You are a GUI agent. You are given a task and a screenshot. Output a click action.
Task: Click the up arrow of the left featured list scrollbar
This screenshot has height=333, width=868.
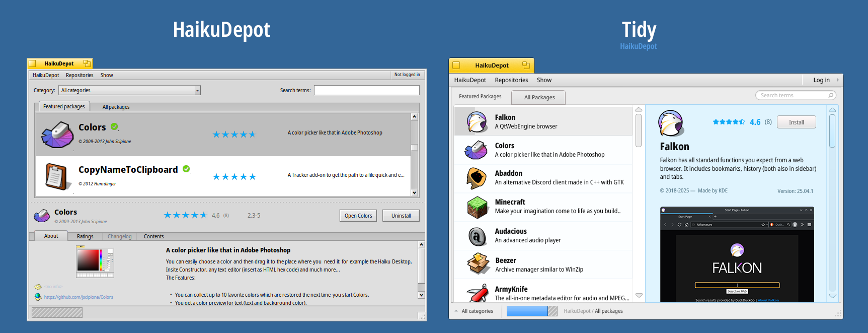pyautogui.click(x=414, y=116)
